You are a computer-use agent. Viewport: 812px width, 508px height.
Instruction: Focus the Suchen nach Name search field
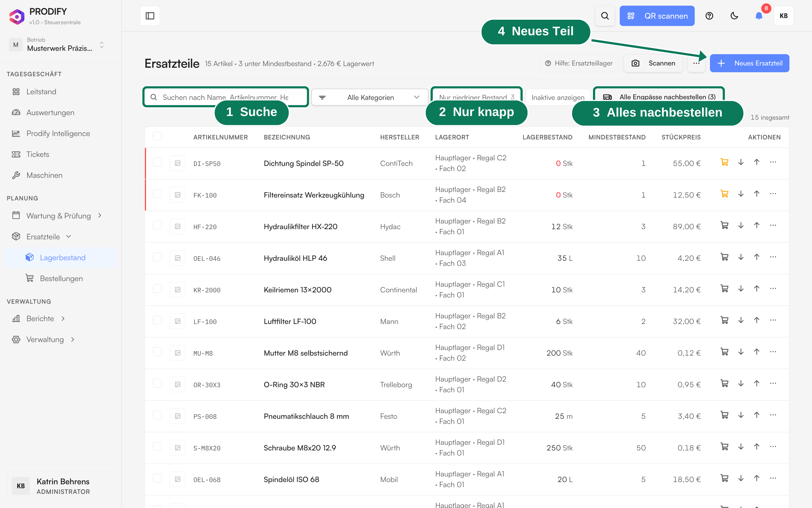pos(226,97)
